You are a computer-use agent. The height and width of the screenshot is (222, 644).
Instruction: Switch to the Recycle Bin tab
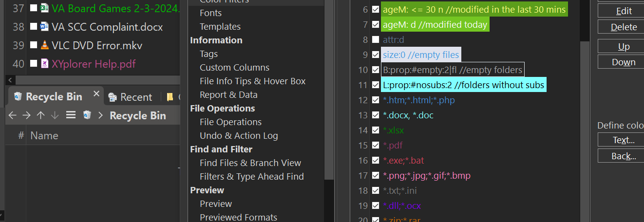54,96
